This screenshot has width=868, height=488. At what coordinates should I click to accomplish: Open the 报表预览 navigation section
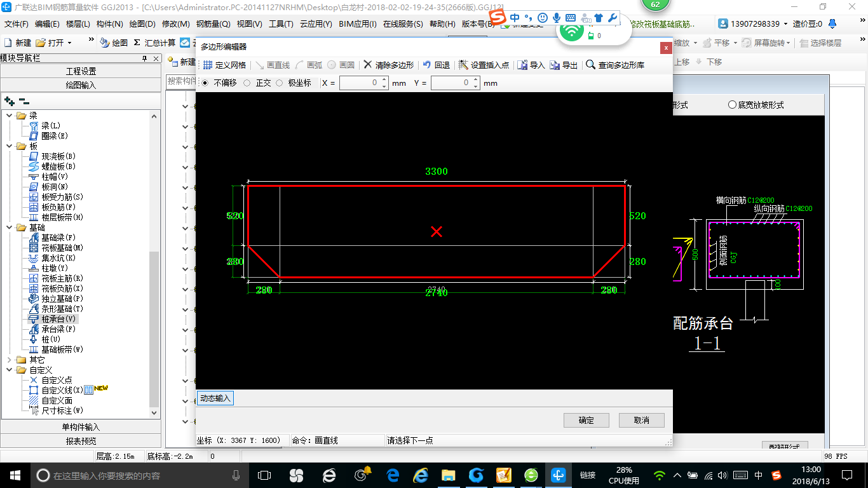click(x=81, y=441)
